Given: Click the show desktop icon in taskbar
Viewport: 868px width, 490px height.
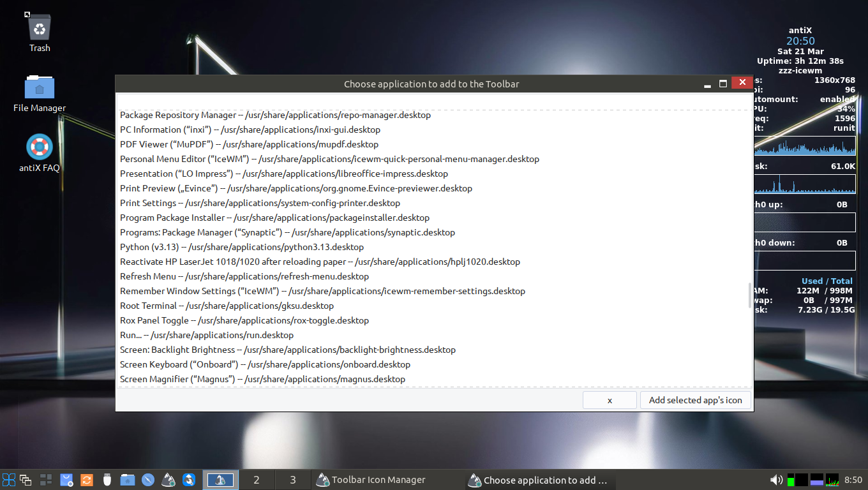Looking at the screenshot, I should [x=46, y=480].
